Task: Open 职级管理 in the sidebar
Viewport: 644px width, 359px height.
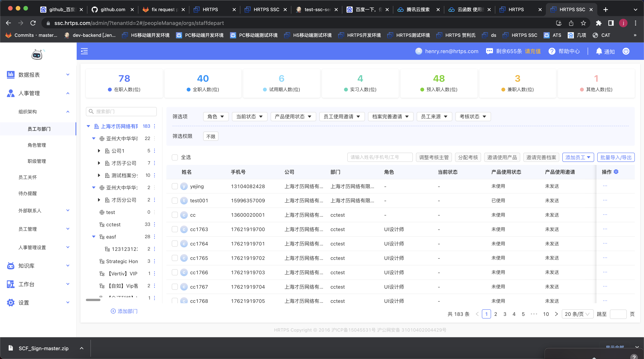Action: [x=37, y=161]
